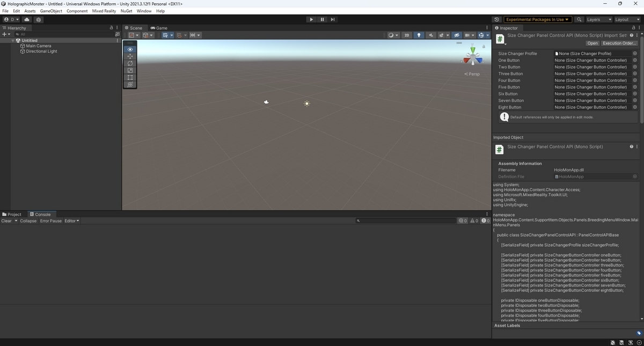Click the Console search field

click(x=406, y=220)
